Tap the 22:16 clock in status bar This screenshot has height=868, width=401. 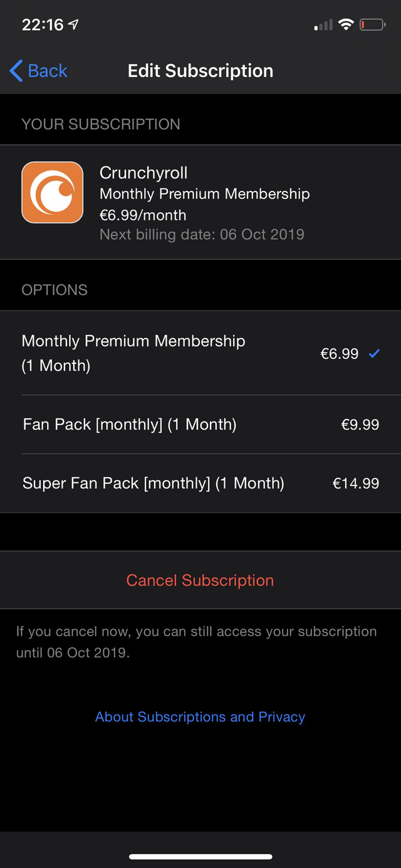pyautogui.click(x=43, y=24)
